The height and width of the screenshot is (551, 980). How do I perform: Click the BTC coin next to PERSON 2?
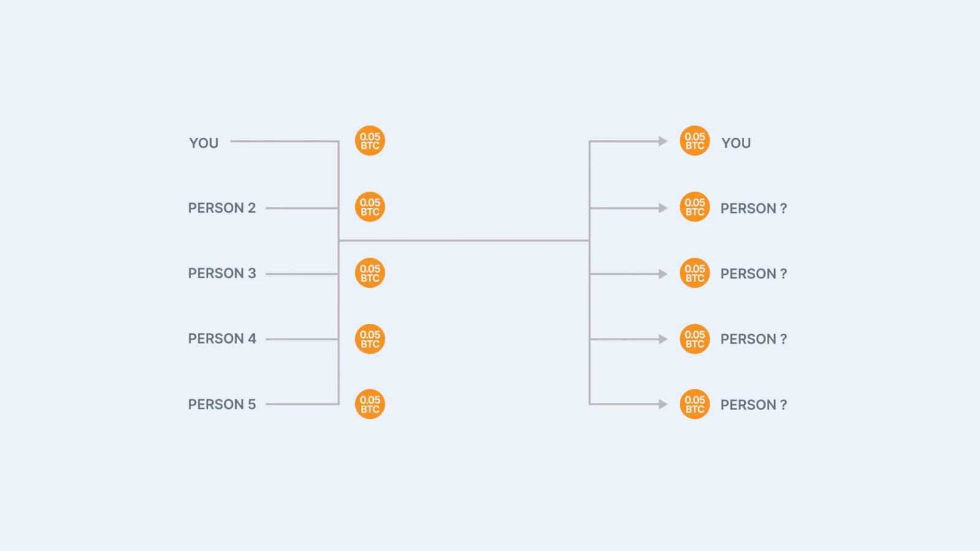coord(370,207)
